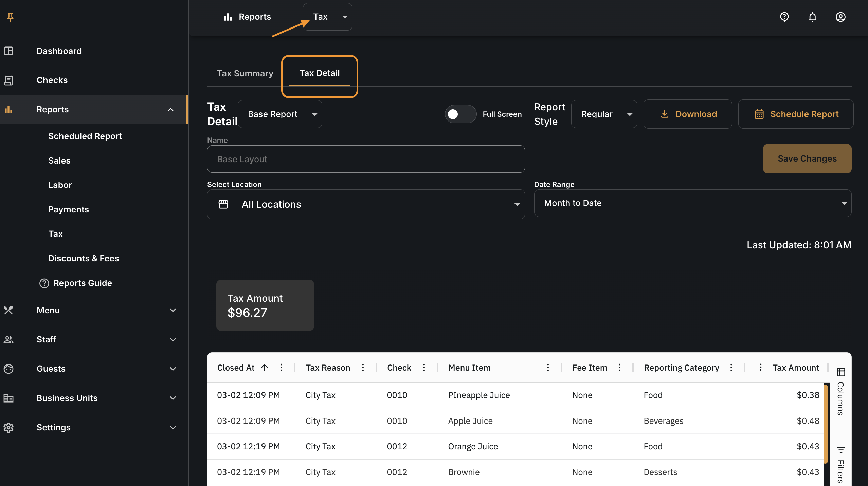868x486 pixels.
Task: Go to Labor reports
Action: (x=60, y=185)
